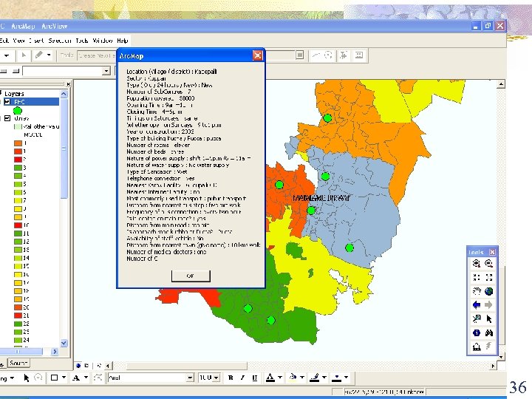The image size is (532, 399).
Task: Go back to previous extent with blue arrow
Action: click(477, 304)
